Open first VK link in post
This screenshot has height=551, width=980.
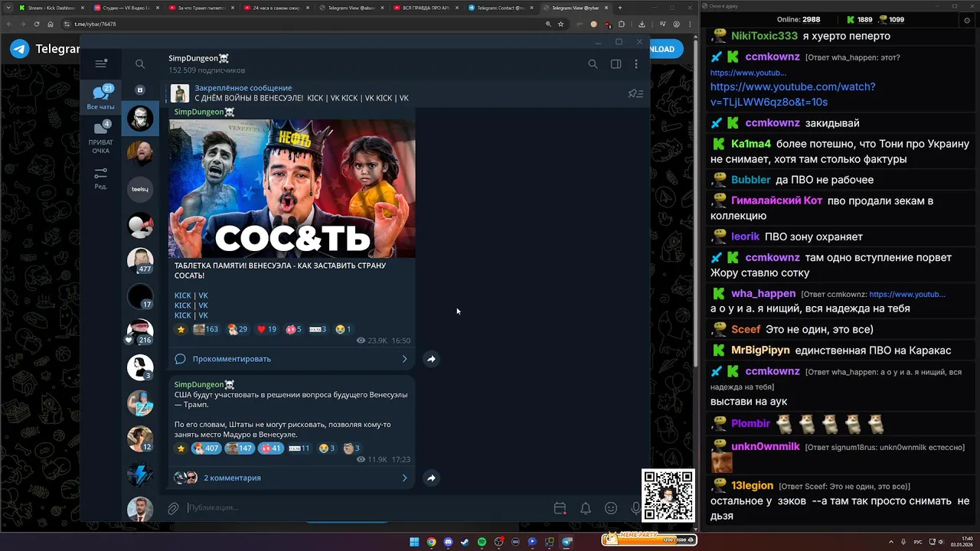[x=203, y=295]
